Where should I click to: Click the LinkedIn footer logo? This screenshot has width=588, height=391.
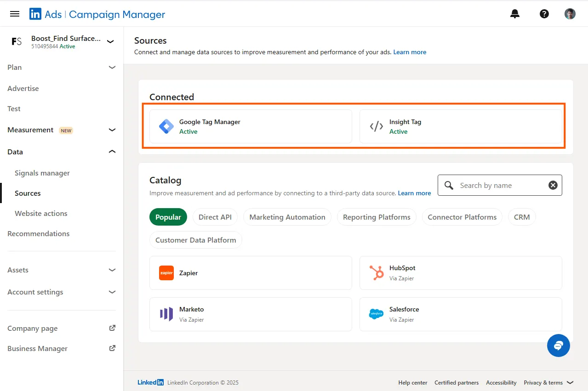pyautogui.click(x=151, y=382)
